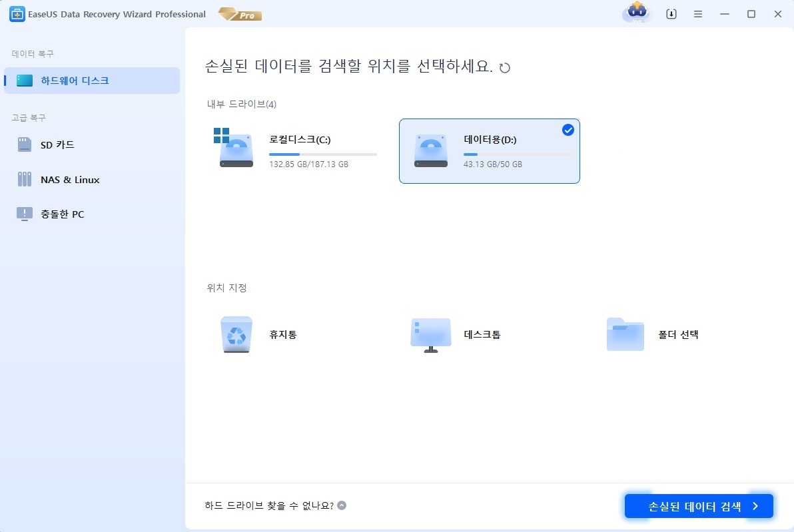This screenshot has width=794, height=532.
Task: Click the 데이터용(D:) drive icon
Action: click(430, 151)
